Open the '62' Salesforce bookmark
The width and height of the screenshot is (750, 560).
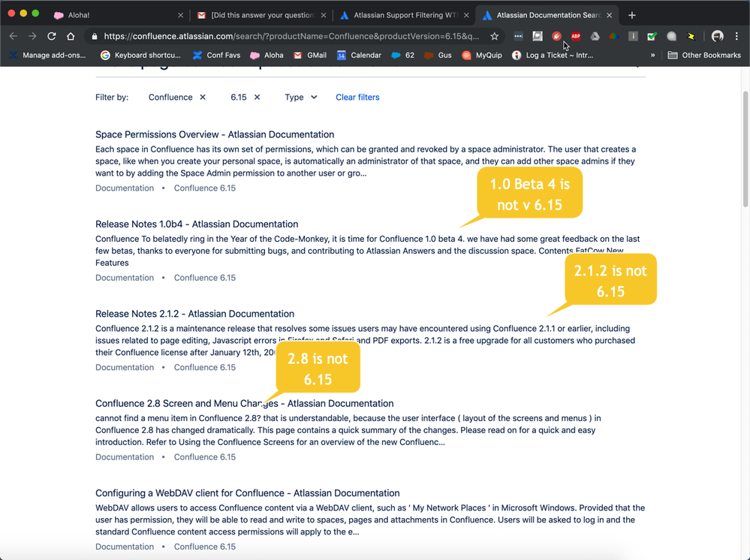pyautogui.click(x=402, y=55)
